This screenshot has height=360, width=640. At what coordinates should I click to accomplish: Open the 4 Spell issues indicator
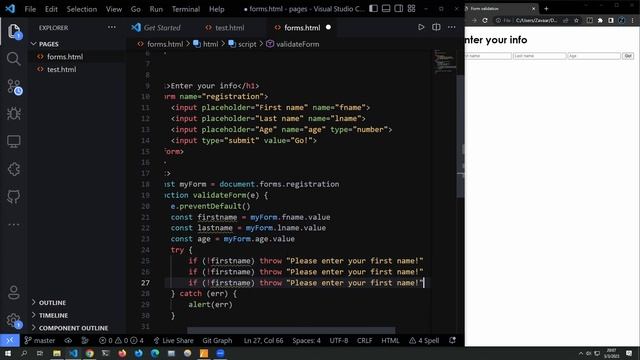[x=424, y=340]
